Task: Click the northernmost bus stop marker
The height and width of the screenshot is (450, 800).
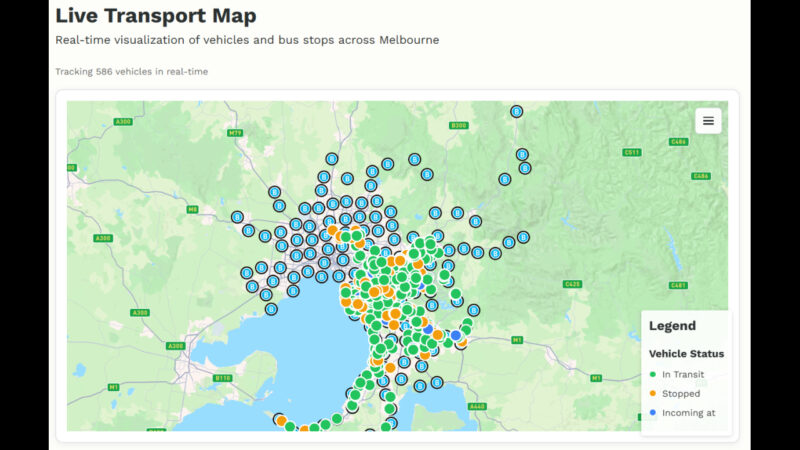Action: pyautogui.click(x=517, y=112)
